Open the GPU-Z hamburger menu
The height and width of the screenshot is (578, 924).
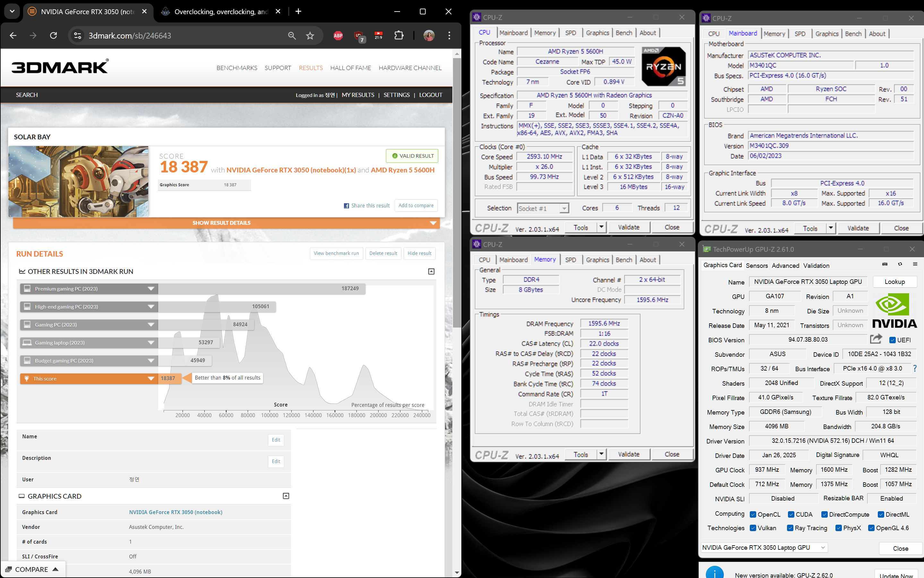pyautogui.click(x=915, y=264)
